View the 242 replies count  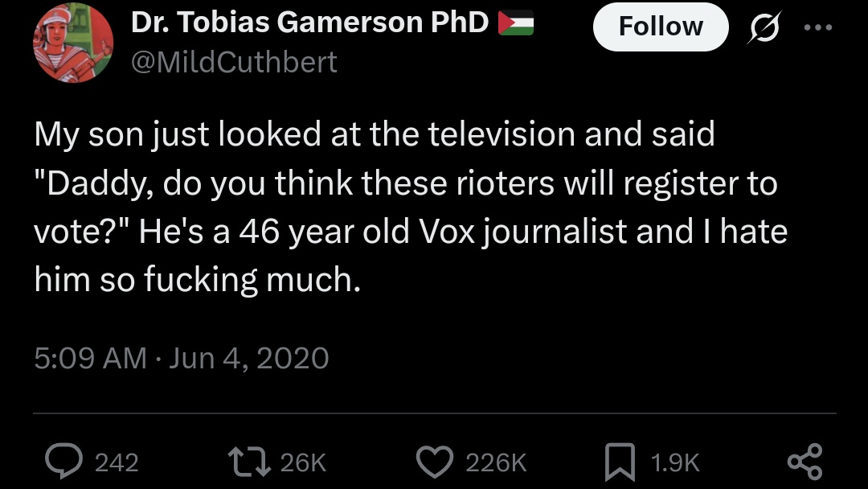click(117, 463)
